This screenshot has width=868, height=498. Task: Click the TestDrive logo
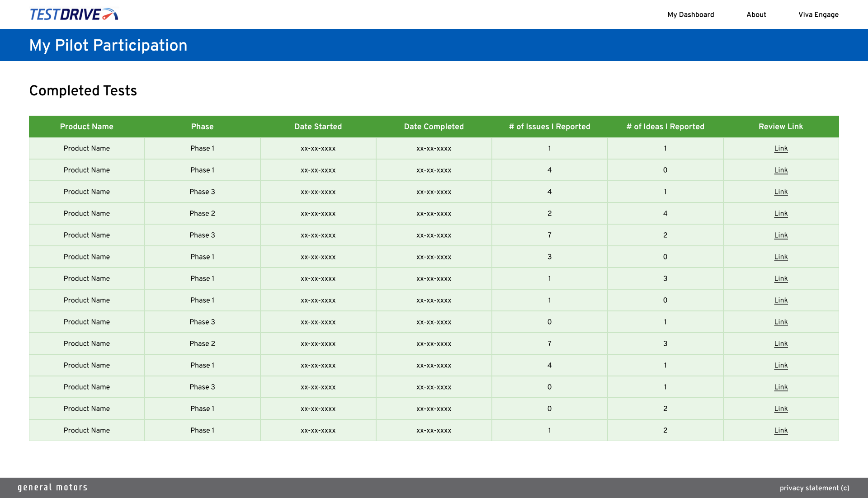tap(74, 14)
